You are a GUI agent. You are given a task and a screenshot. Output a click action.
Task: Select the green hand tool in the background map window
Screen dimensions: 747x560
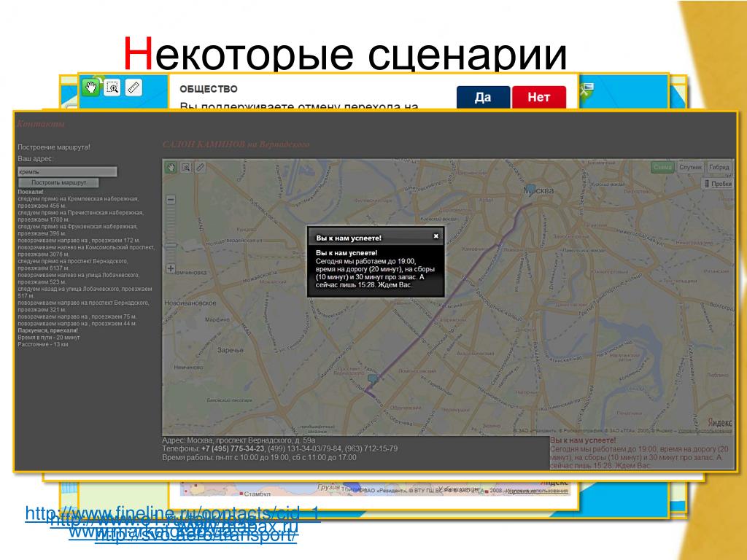coord(90,87)
